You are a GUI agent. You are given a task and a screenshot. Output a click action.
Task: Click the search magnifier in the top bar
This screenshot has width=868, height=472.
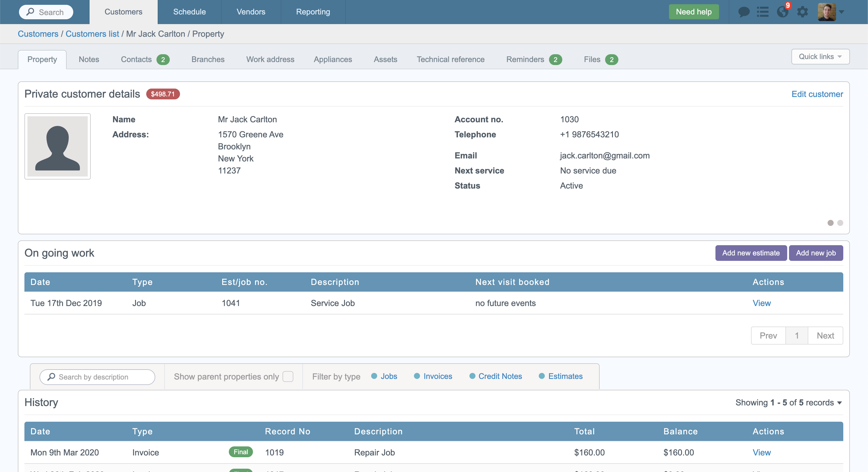(31, 12)
